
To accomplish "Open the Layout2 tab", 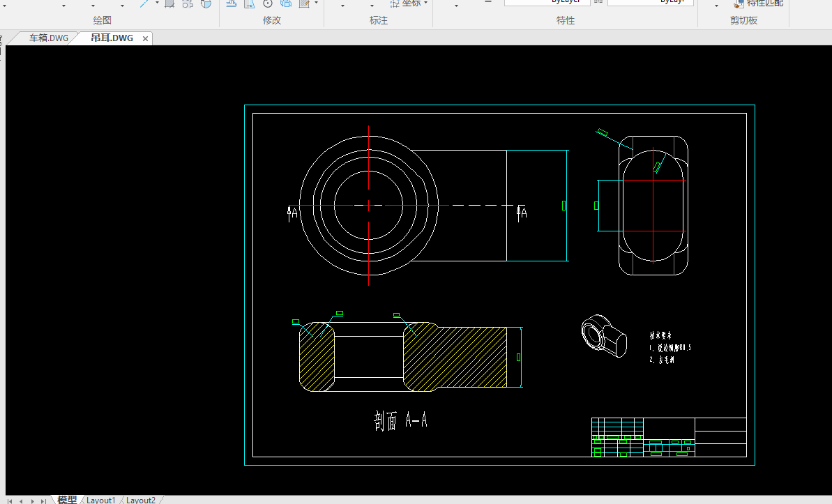I will click(x=141, y=500).
